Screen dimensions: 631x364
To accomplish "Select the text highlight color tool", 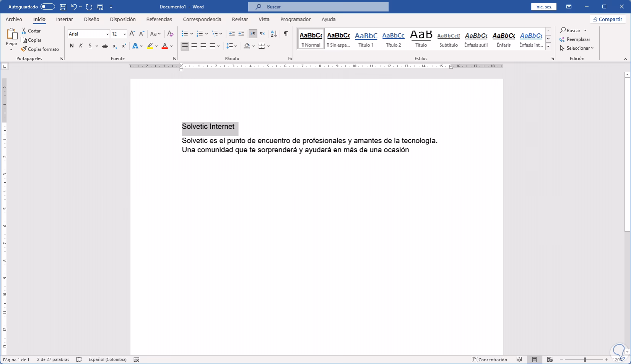I will pyautogui.click(x=150, y=46).
